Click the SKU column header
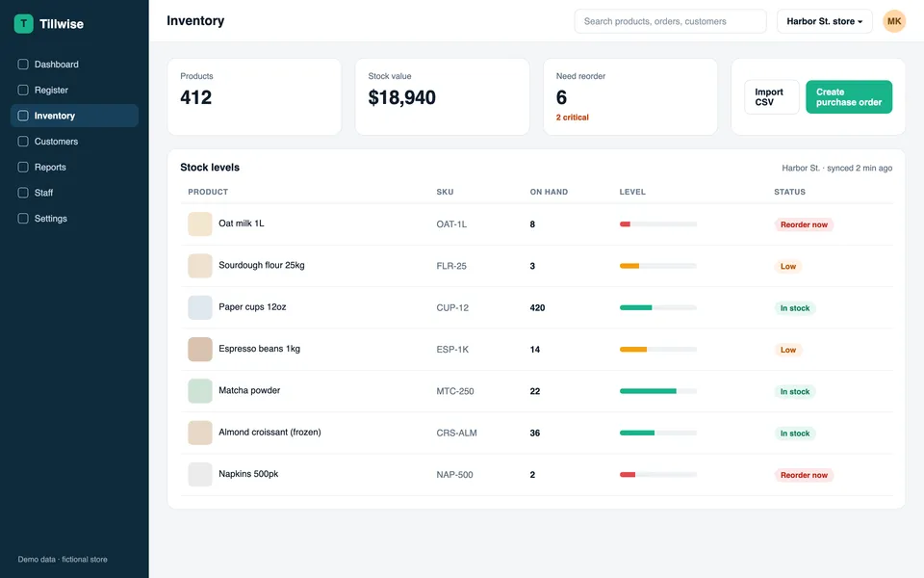The image size is (924, 578). tap(445, 192)
